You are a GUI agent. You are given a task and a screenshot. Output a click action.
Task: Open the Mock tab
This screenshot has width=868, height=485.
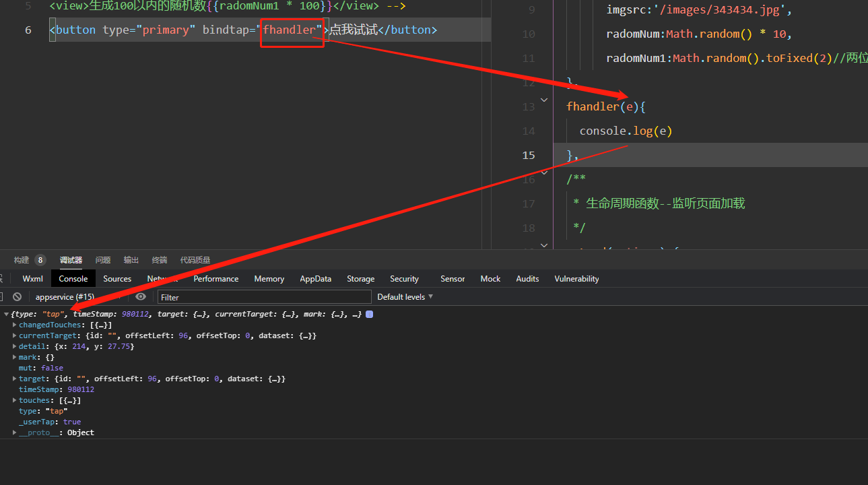click(490, 279)
